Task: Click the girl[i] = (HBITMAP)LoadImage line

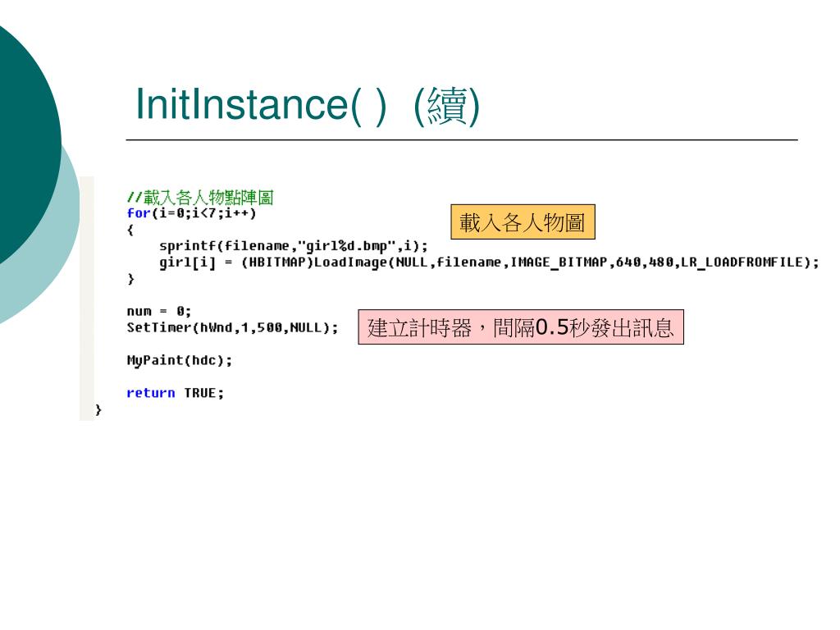Action: (x=489, y=262)
